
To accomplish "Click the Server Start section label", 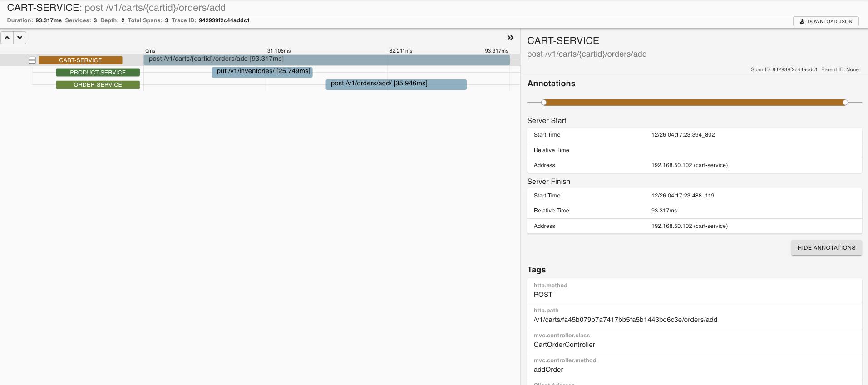I will point(547,121).
